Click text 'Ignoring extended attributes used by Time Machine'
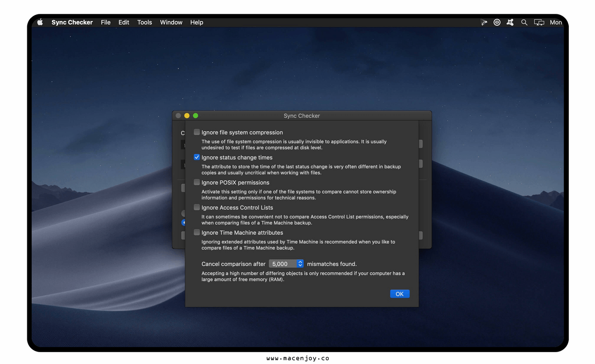This screenshot has width=595, height=364. 256,242
